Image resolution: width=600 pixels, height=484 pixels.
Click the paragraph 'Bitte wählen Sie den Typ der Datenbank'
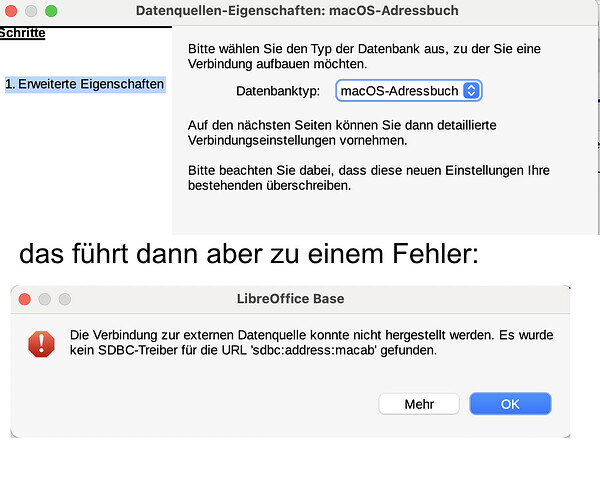click(x=364, y=56)
